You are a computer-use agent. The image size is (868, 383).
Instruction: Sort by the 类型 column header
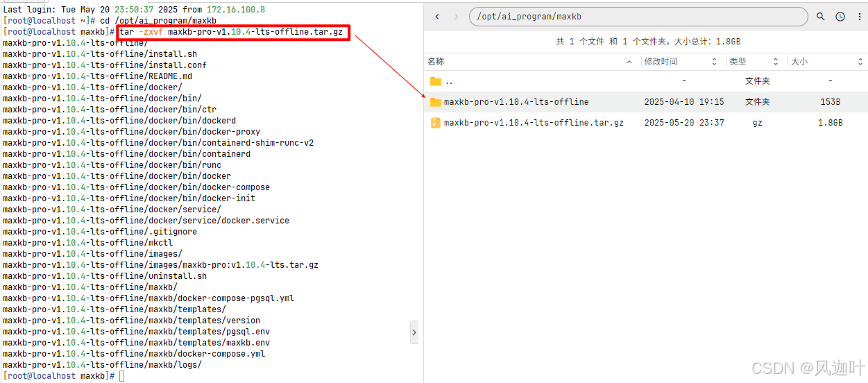click(754, 62)
